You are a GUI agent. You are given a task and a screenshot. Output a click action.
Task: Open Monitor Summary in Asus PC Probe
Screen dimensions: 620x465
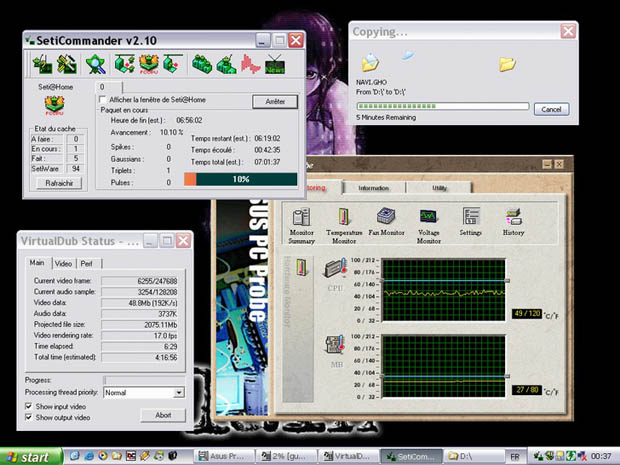pyautogui.click(x=301, y=226)
